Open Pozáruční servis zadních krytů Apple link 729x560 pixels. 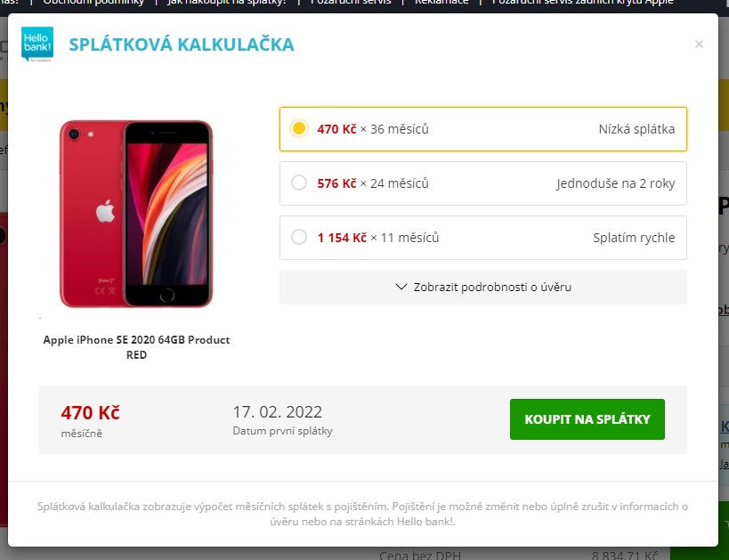(x=582, y=3)
